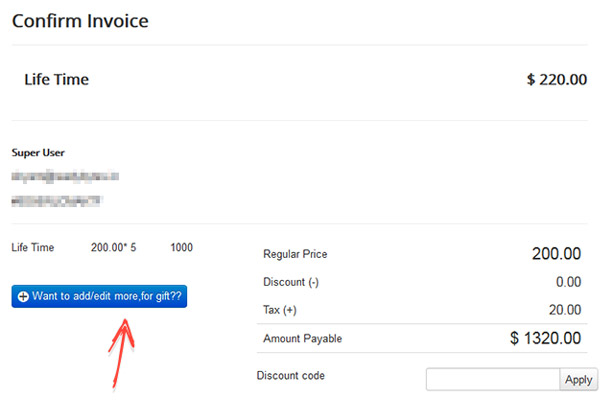Click the 1000 line item total
The width and height of the screenshot is (613, 420).
coord(181,248)
